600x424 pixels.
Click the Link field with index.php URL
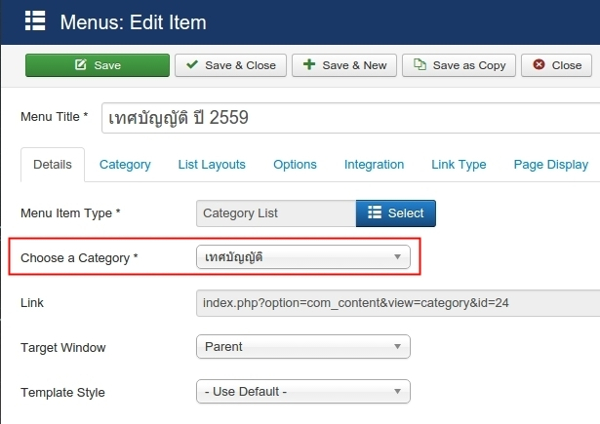click(x=398, y=303)
